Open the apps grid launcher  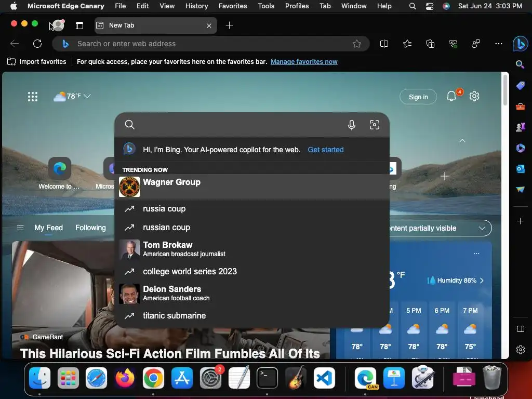tap(33, 97)
